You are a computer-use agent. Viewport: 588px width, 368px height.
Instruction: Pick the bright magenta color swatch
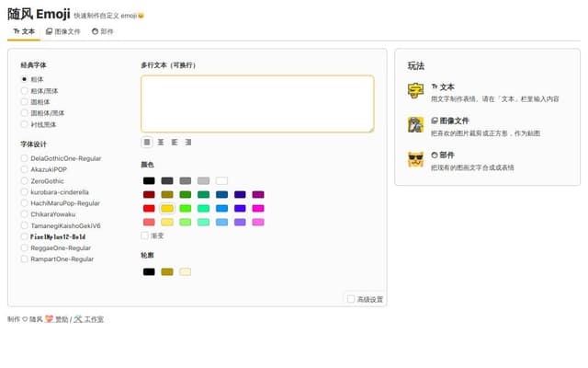[x=258, y=209]
